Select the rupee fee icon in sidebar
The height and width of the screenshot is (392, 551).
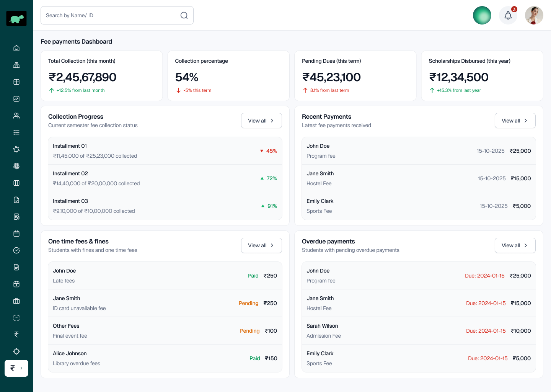tap(16, 334)
